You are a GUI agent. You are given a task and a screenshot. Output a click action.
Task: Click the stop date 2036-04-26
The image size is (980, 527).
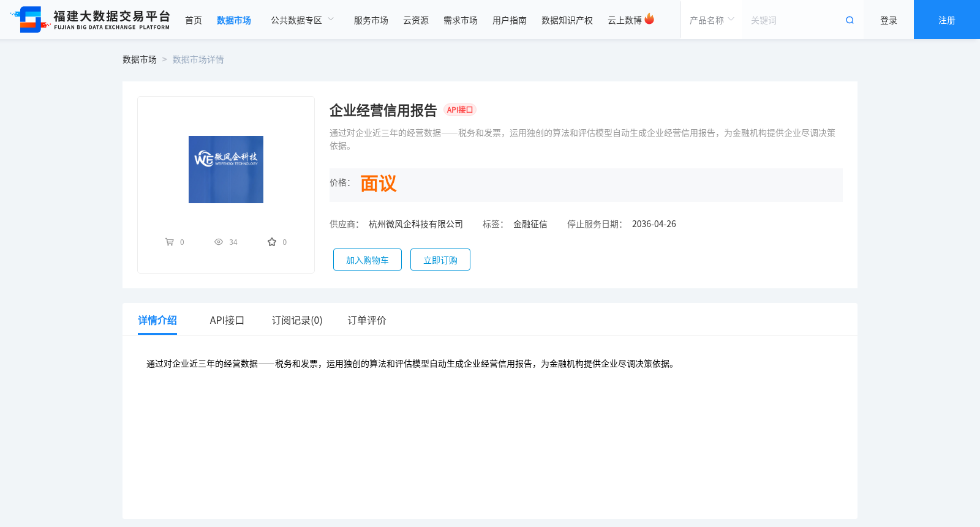point(654,224)
